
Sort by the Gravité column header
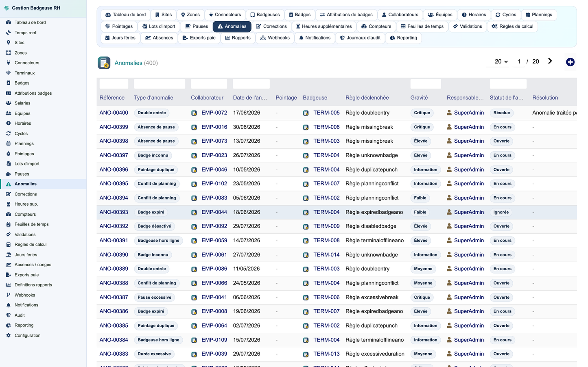[419, 98]
